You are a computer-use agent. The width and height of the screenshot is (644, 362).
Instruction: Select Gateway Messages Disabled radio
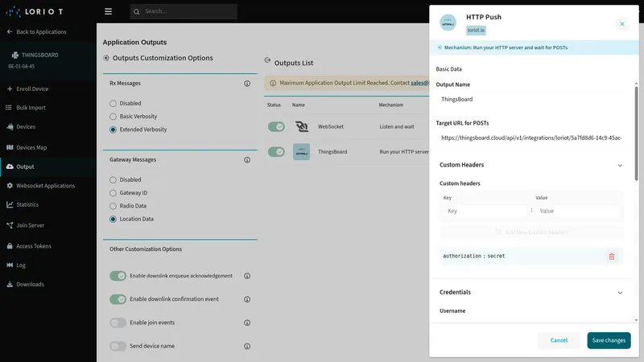(x=113, y=179)
